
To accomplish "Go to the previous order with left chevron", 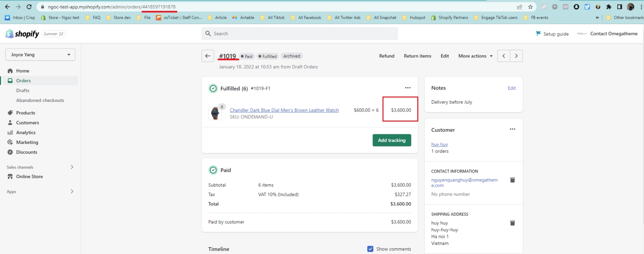I will coord(504,56).
